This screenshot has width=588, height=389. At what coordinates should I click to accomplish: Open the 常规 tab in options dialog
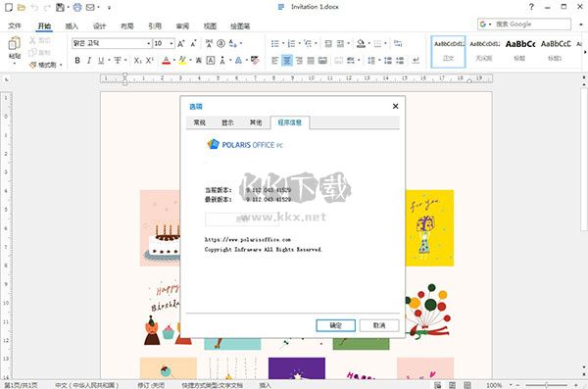(x=200, y=122)
